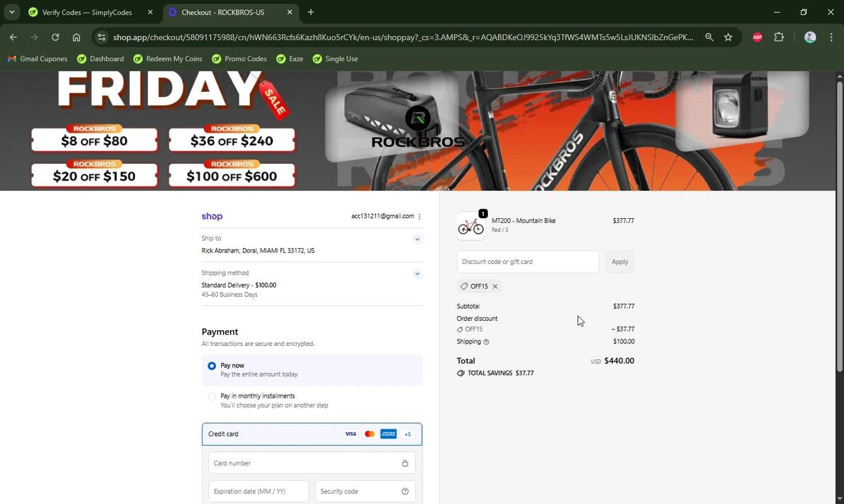Focus the Security code field
This screenshot has height=504, width=844.
point(365,491)
